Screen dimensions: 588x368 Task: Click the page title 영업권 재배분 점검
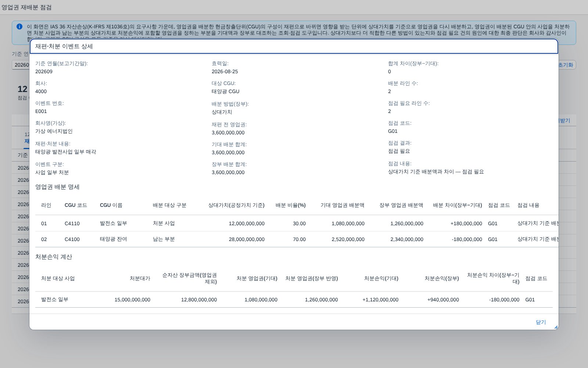coord(26,7)
